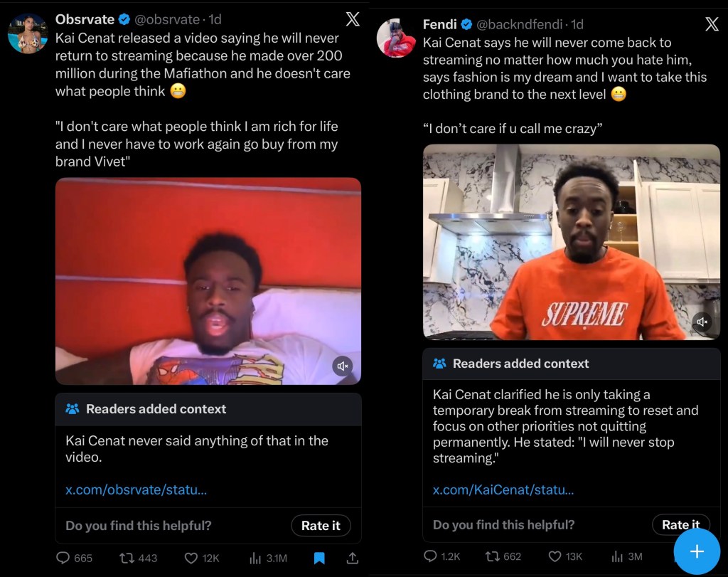Reply to the Obsrvate post
This screenshot has width=728, height=577.
tap(65, 558)
